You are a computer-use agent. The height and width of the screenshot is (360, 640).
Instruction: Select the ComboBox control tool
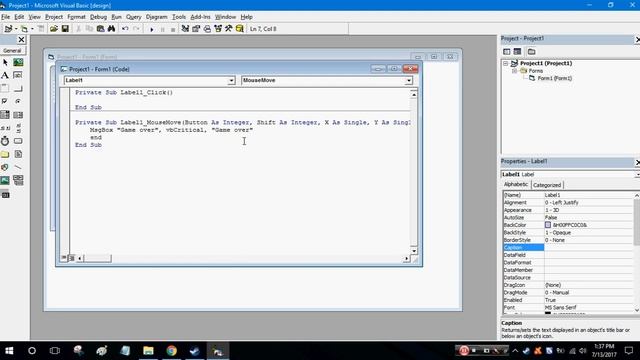coord(5,115)
